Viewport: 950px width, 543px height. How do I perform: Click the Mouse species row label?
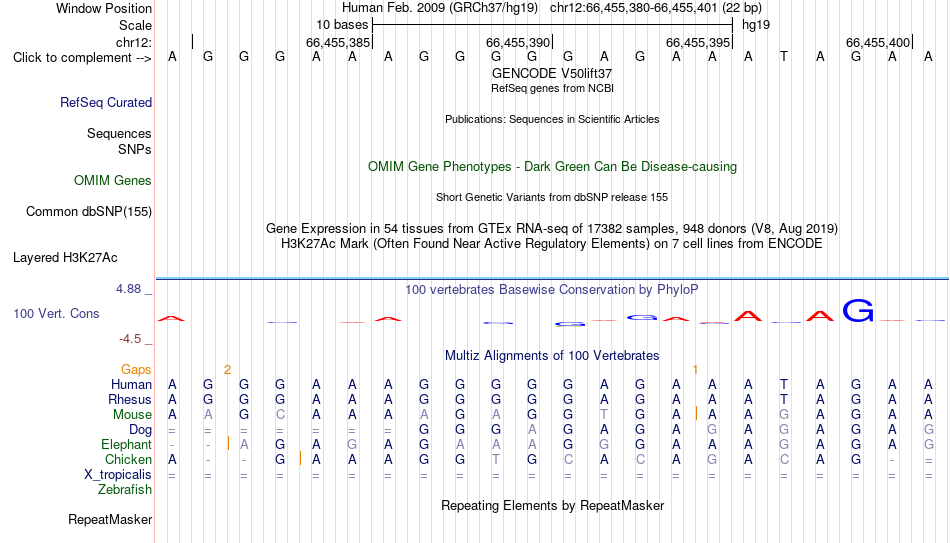[132, 415]
